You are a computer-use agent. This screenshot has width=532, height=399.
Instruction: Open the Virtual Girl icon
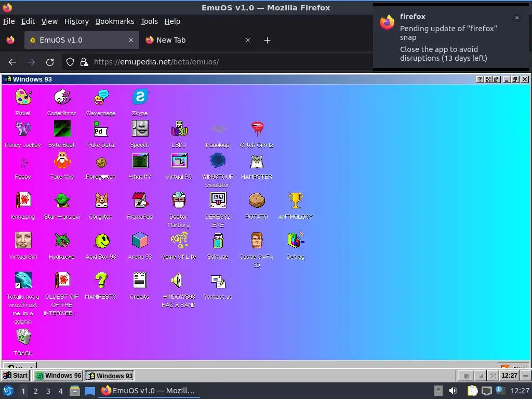tap(23, 241)
